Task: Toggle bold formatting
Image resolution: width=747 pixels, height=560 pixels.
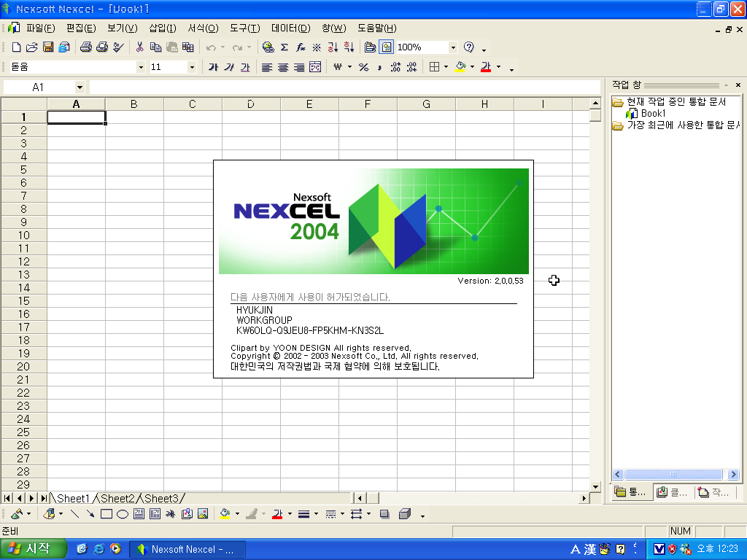Action: 213,67
